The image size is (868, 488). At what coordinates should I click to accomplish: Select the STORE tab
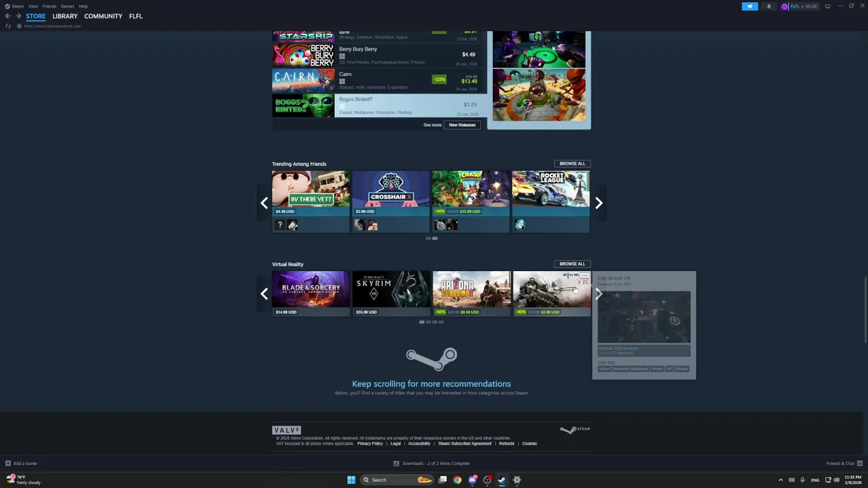coord(36,16)
